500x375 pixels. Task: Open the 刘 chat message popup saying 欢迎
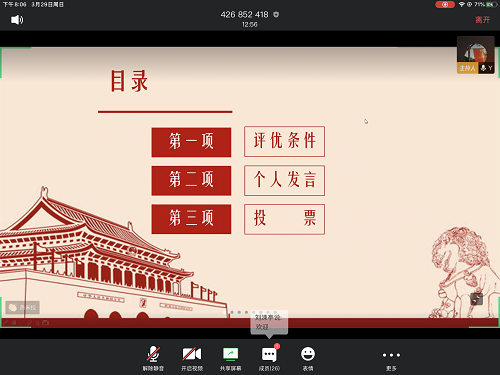tap(269, 322)
